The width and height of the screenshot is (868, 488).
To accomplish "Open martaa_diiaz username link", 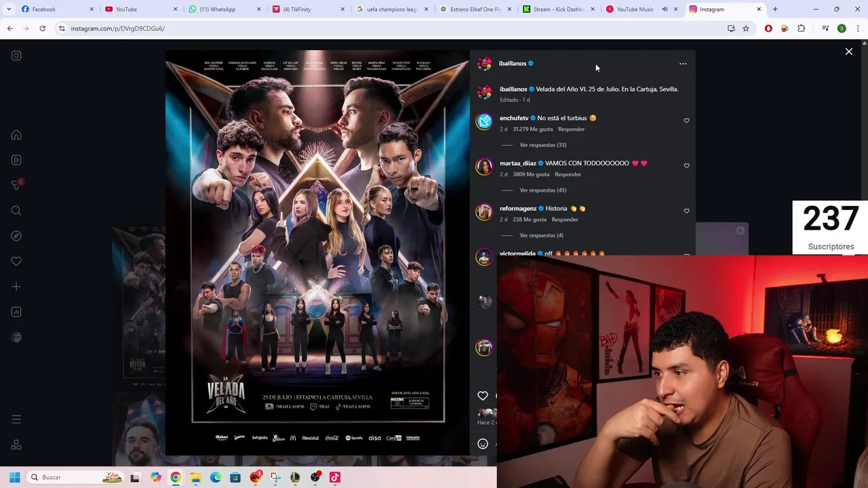I will point(518,163).
